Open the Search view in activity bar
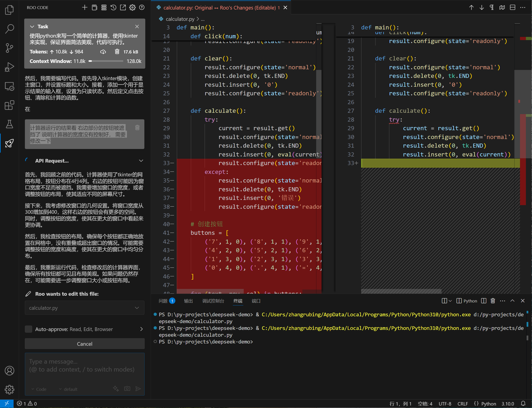 pos(9,29)
